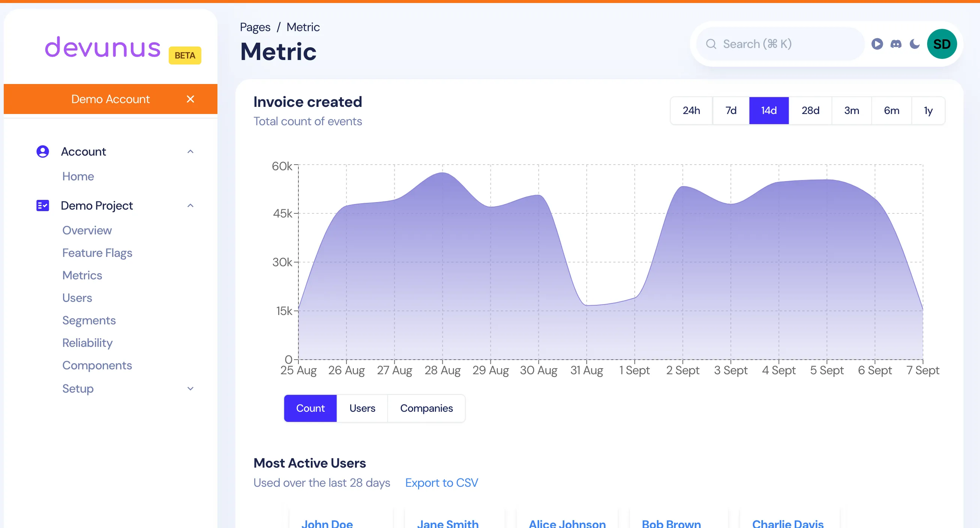
Task: Click the Demo Project checklist icon
Action: pyautogui.click(x=42, y=205)
